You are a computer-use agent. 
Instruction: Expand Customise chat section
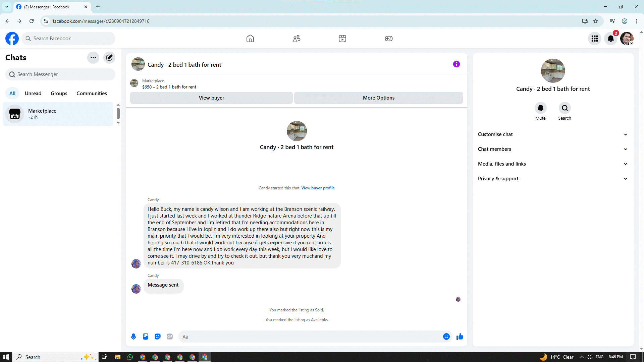552,134
